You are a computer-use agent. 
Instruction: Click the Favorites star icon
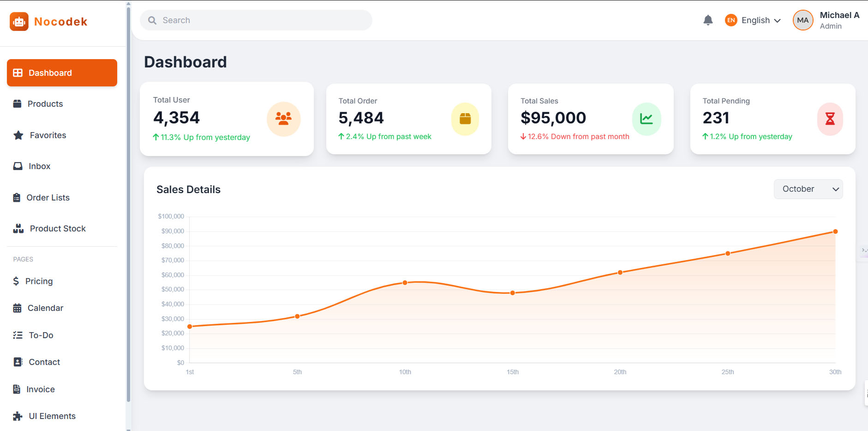pyautogui.click(x=18, y=135)
